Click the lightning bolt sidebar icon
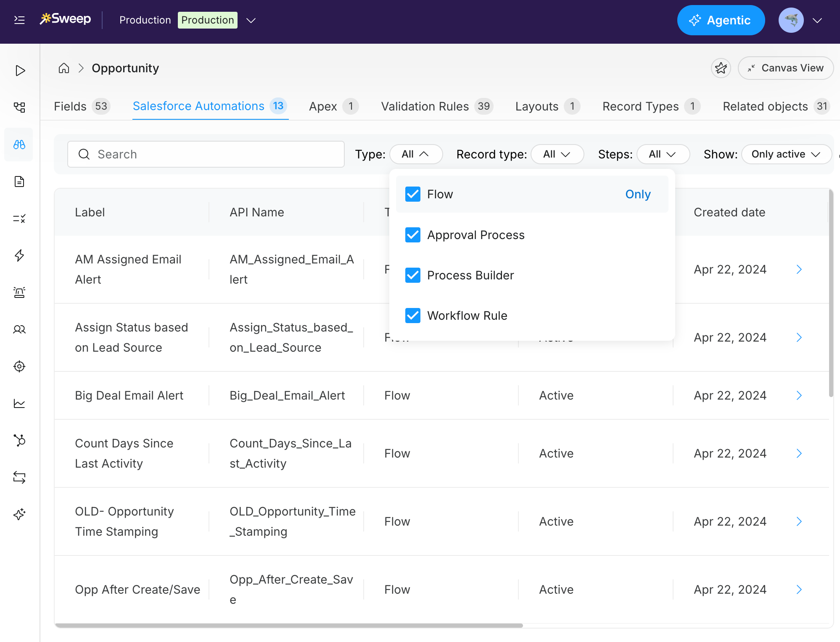Image resolution: width=840 pixels, height=642 pixels. (x=19, y=255)
